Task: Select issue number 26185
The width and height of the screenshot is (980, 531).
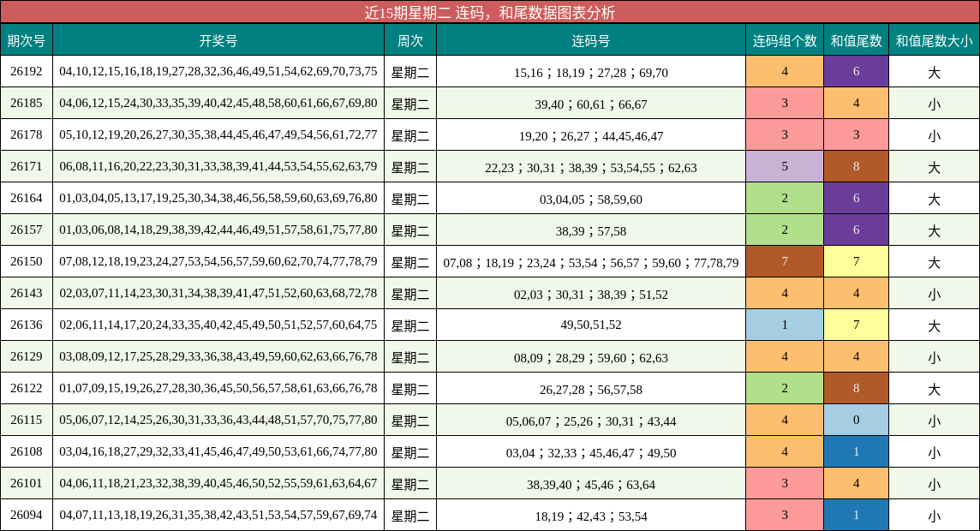Action: (x=27, y=103)
